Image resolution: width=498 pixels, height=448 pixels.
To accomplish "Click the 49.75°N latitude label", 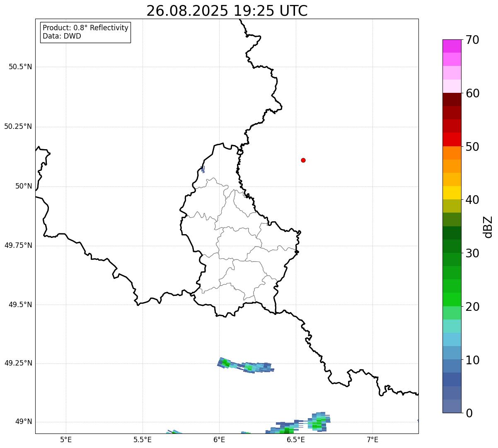I will [x=18, y=245].
